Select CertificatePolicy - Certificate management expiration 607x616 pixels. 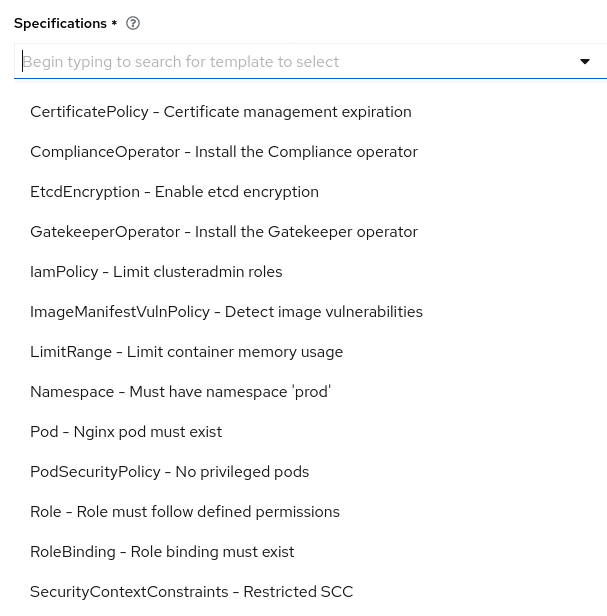[x=221, y=112]
